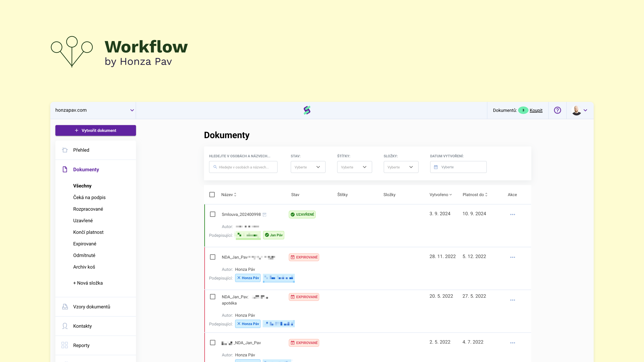Follow the Koupit link

coord(536,110)
